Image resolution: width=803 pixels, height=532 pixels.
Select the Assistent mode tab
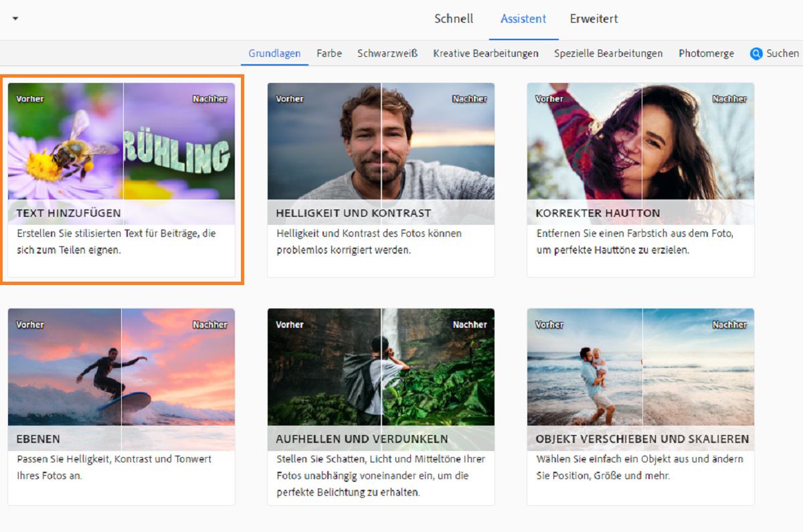[x=523, y=19]
